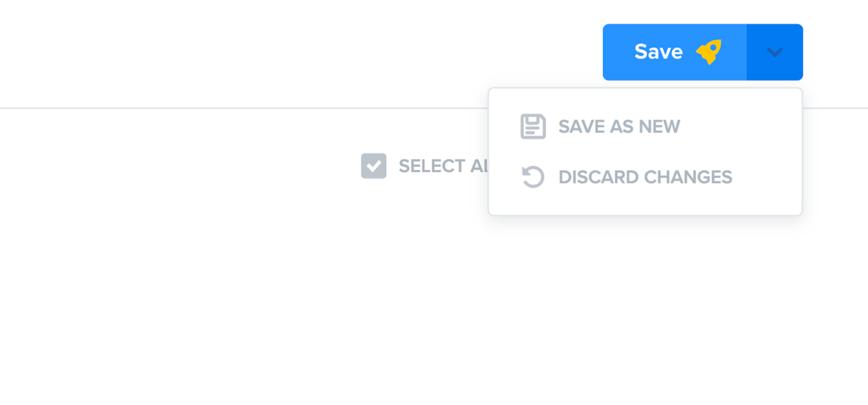
Task: Deselect all items with the gray checkbox
Action: (x=374, y=166)
